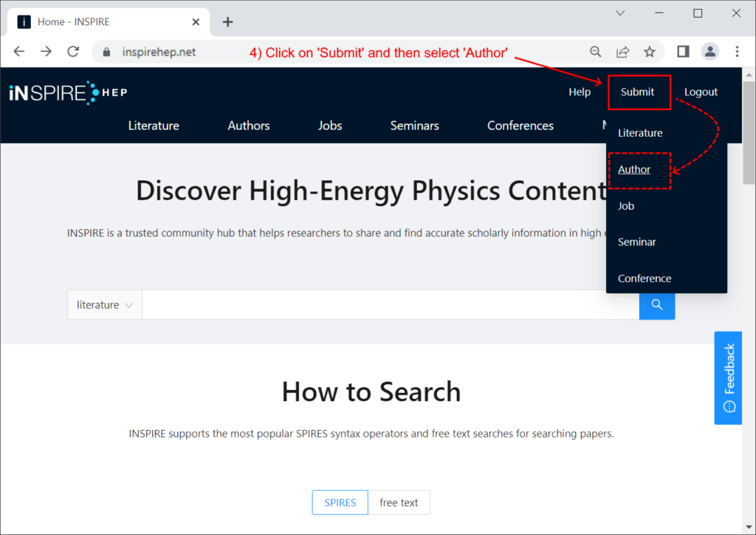
Task: Select Author from the Submit menu
Action: [633, 169]
